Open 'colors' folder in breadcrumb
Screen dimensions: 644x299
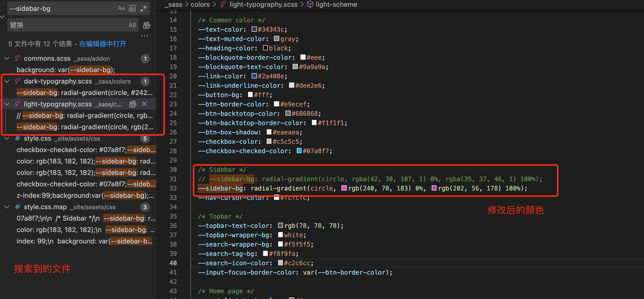(200, 4)
